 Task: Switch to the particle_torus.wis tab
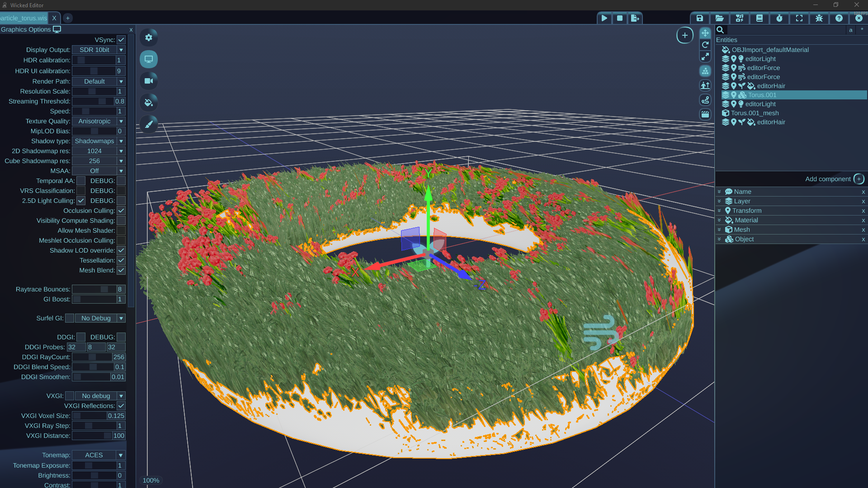click(x=24, y=18)
